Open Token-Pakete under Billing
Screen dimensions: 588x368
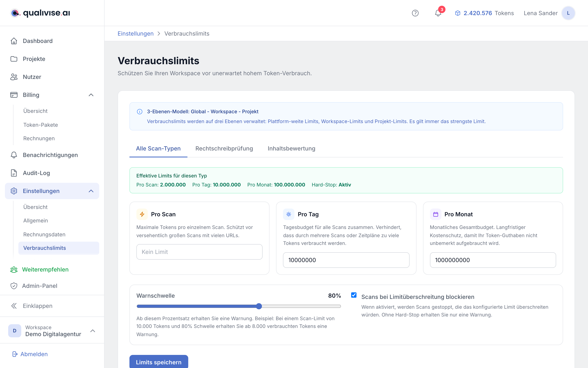(41, 125)
